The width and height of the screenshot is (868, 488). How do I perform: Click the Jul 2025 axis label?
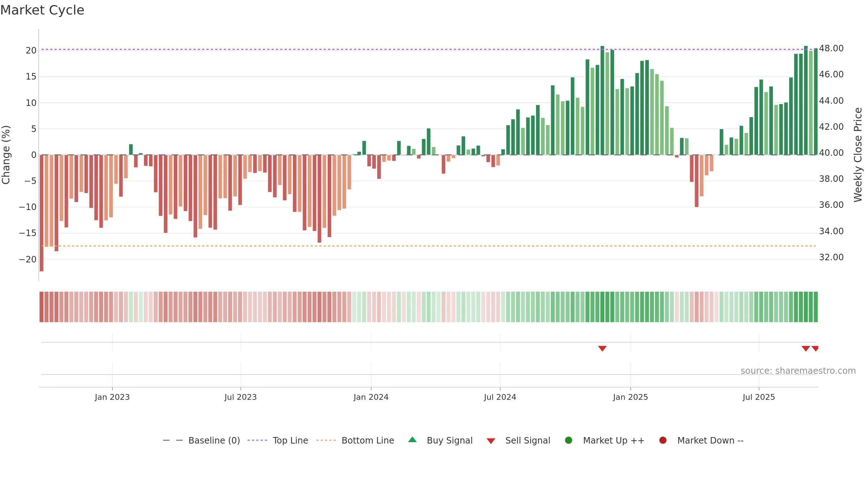(x=759, y=397)
